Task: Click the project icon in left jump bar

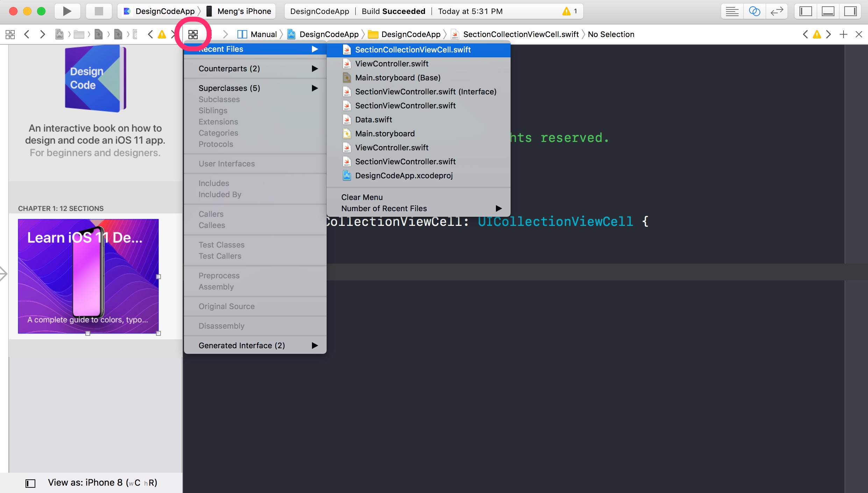Action: coord(59,34)
